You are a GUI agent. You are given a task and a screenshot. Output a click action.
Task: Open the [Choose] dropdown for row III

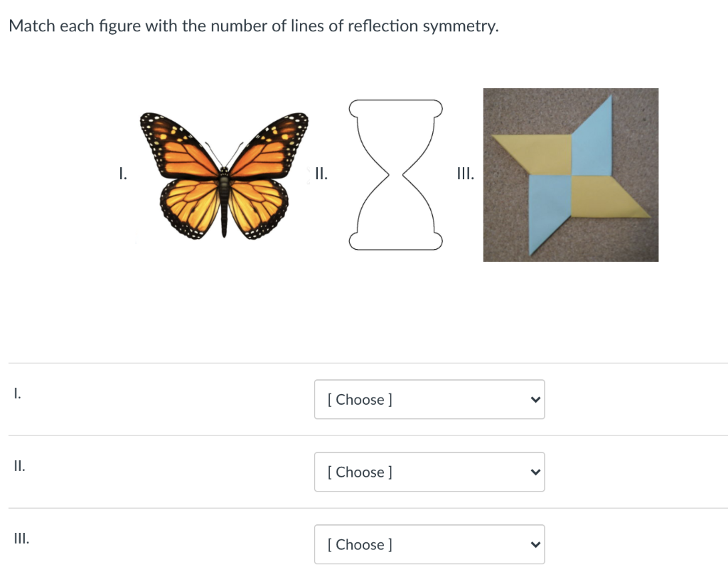click(x=429, y=544)
